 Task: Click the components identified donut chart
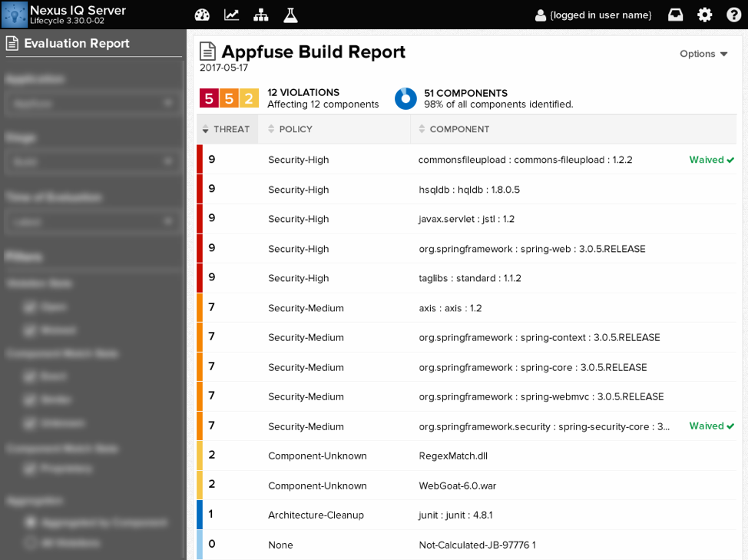405,98
